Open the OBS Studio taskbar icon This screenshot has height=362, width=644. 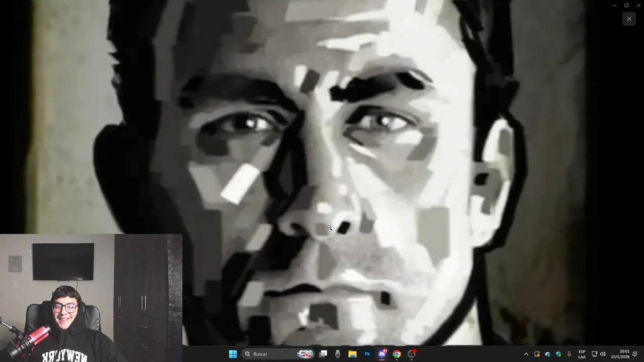point(412,354)
